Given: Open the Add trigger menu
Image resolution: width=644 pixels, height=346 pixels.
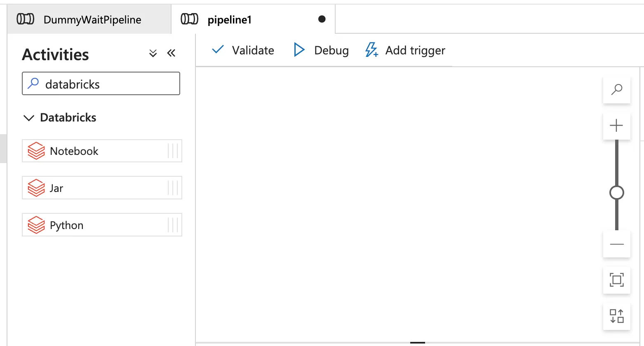Looking at the screenshot, I should tap(405, 50).
